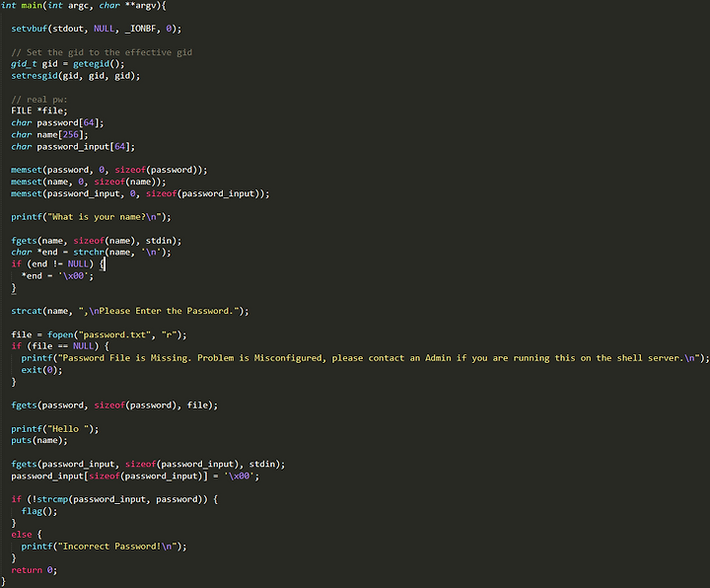Click the 'if (file == NULL) {' line

click(60, 346)
